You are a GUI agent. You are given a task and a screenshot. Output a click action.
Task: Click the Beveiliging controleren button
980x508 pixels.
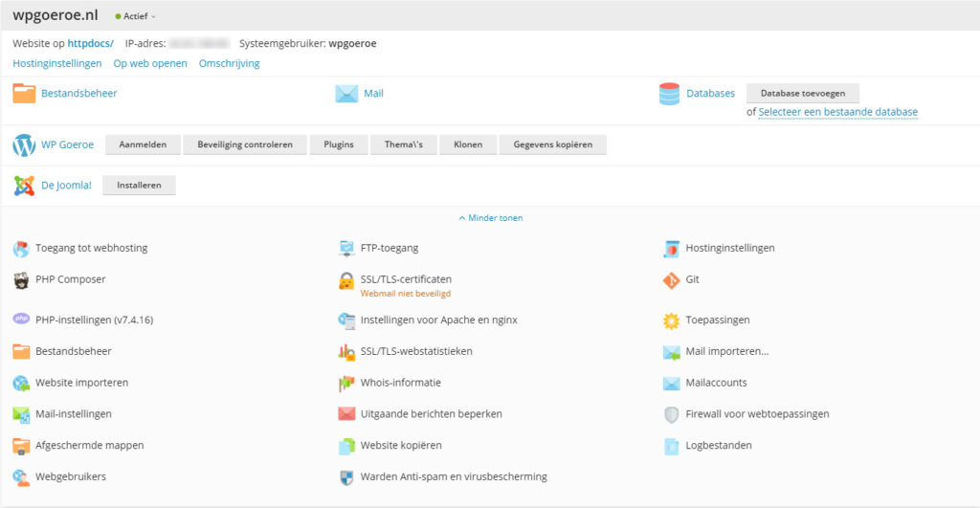(x=245, y=145)
